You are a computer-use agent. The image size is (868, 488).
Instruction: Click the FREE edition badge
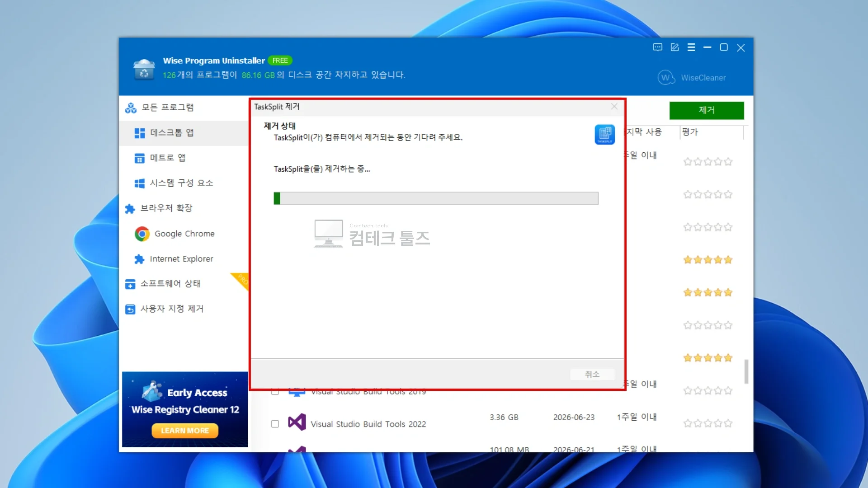(280, 61)
